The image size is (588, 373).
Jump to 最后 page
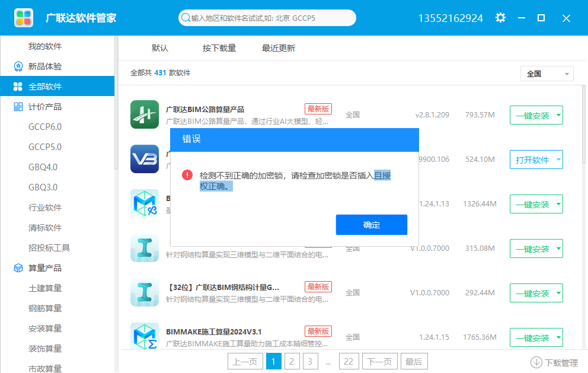[414, 361]
